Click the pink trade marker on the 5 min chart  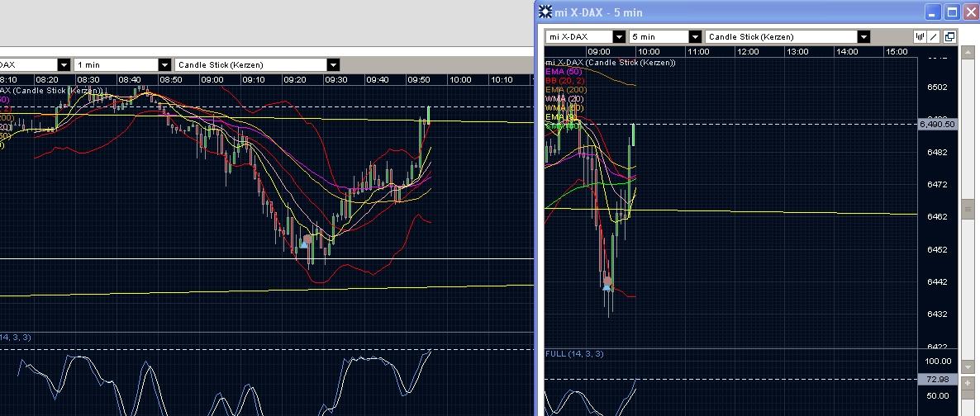point(607,281)
